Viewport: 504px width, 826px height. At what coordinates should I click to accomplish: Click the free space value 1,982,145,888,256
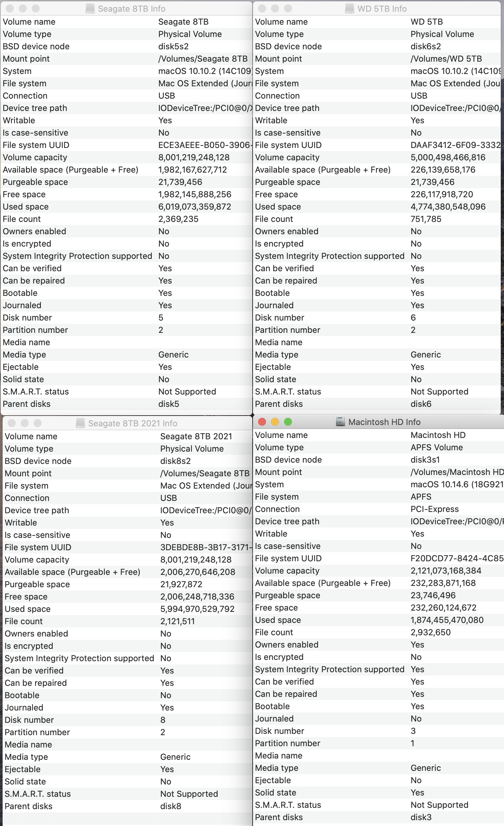click(x=195, y=194)
